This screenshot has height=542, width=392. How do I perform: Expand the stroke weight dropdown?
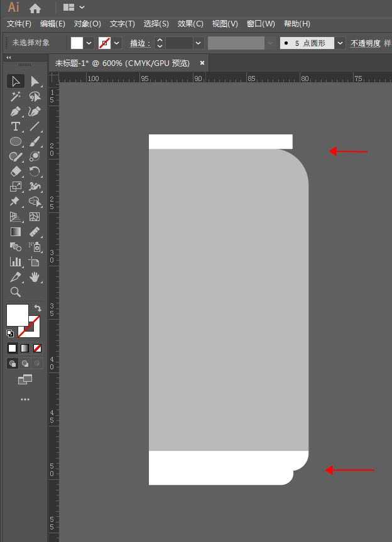(199, 43)
